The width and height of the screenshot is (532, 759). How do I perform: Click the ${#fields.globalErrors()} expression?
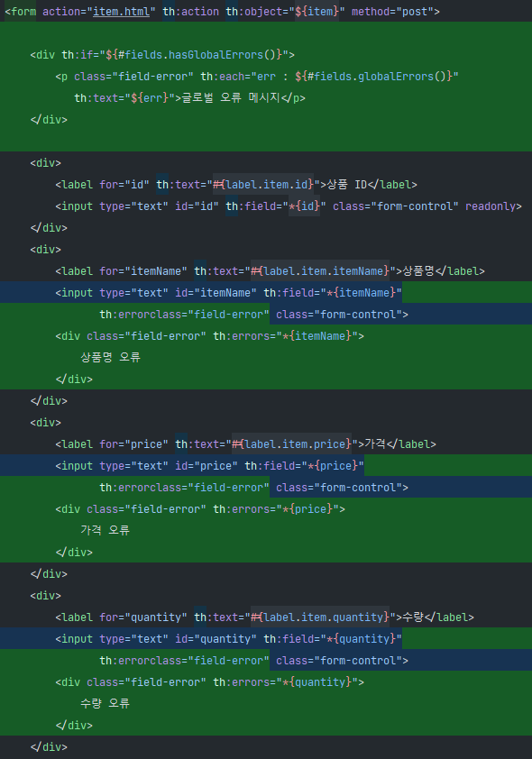click(373, 77)
